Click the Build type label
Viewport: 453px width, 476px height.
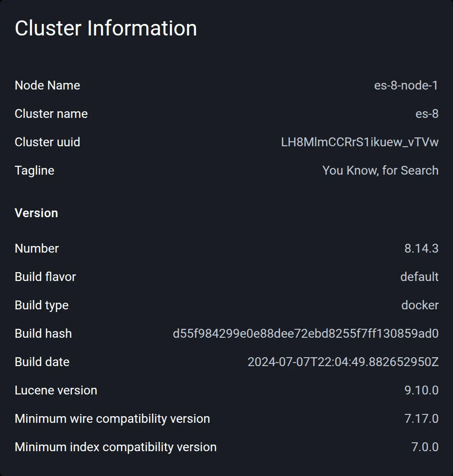pos(42,305)
